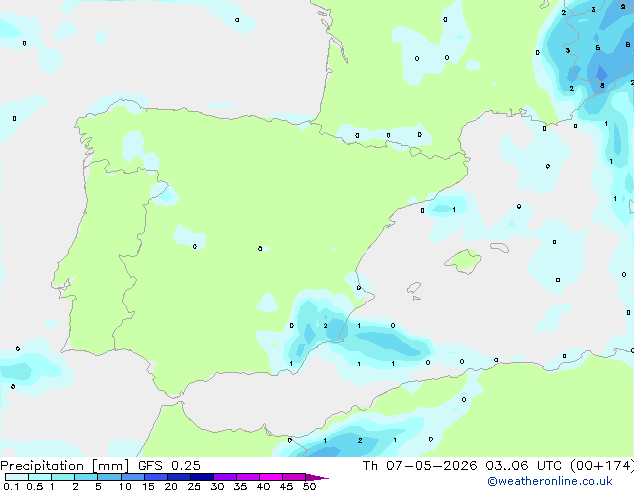Click the '(00+174)' forecast hour text

click(x=602, y=466)
